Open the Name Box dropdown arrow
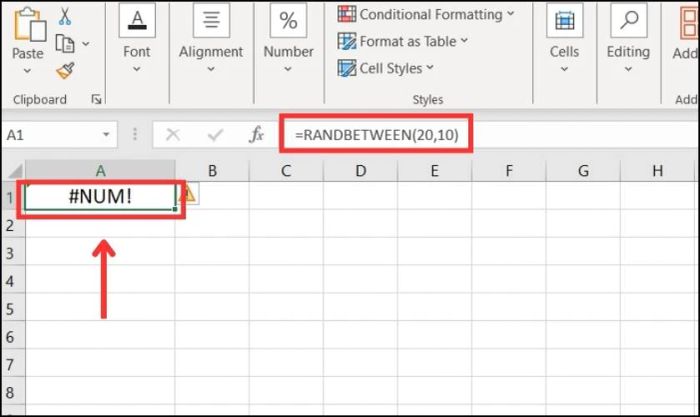This screenshot has height=417, width=700. [106, 134]
